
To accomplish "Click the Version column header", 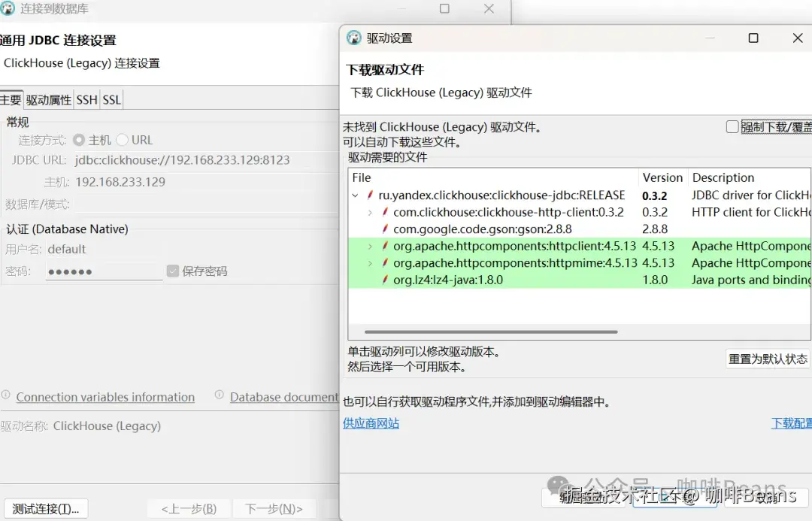I will click(x=663, y=177).
